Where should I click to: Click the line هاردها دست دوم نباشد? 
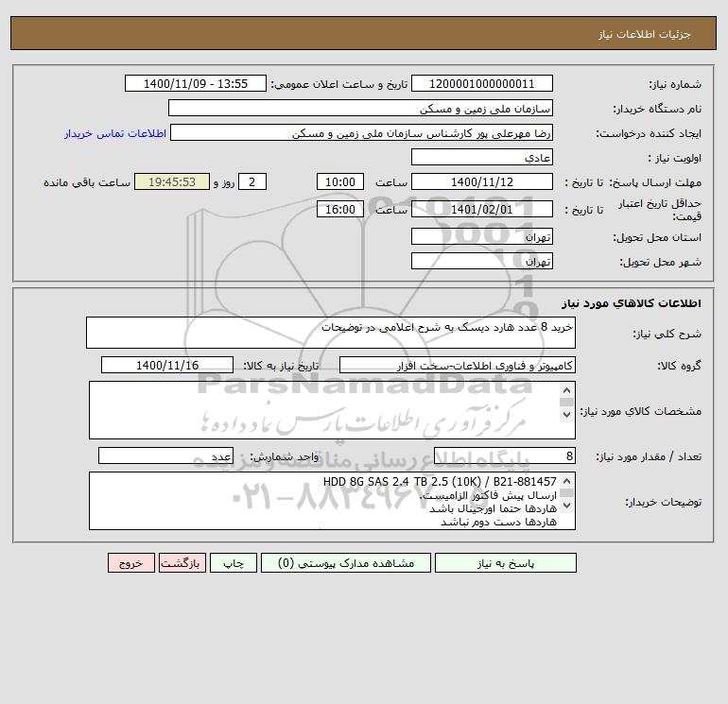coord(498,522)
